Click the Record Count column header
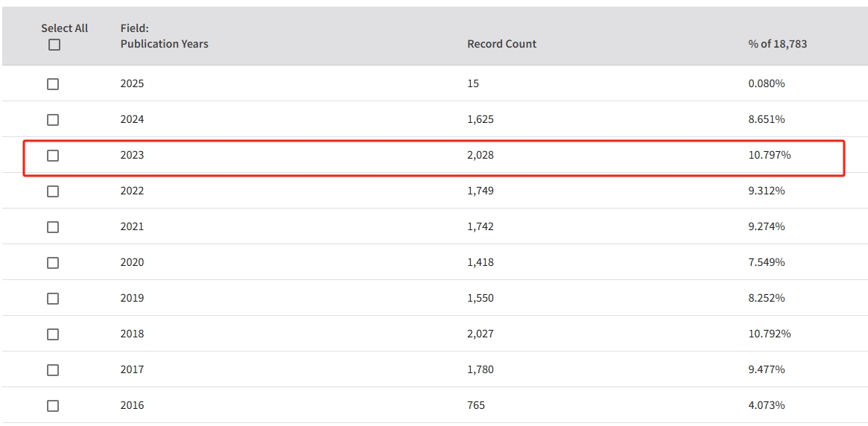868x426 pixels. (x=501, y=44)
